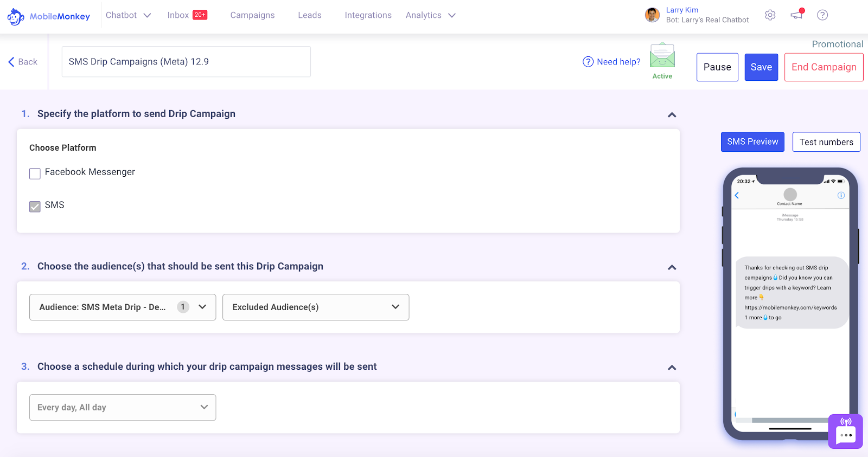Click the End Campaign button

click(x=824, y=67)
